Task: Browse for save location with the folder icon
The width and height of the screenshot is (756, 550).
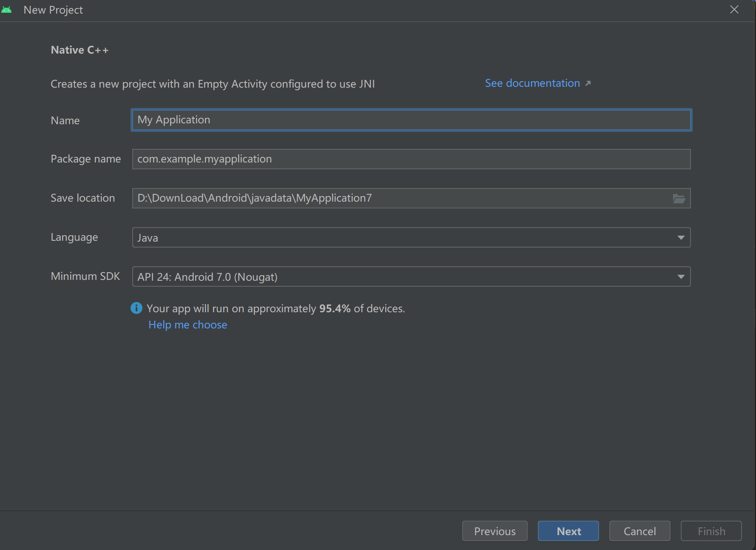Action: pyautogui.click(x=679, y=199)
